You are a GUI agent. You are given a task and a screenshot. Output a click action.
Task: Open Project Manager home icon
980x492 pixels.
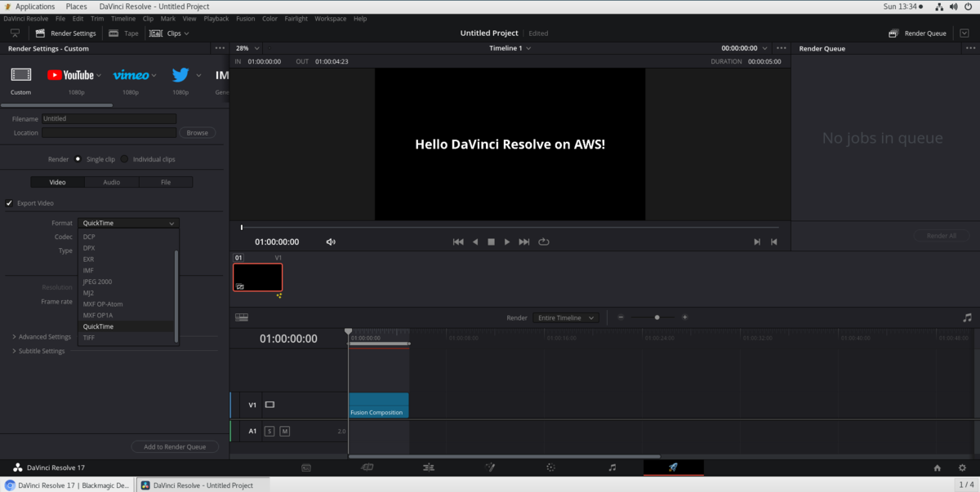click(938, 468)
